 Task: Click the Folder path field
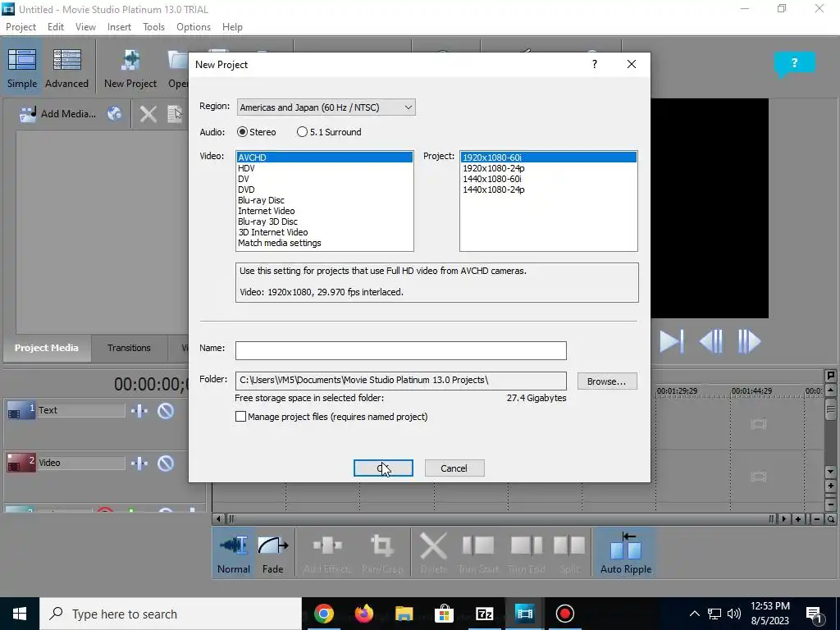pyautogui.click(x=400, y=381)
